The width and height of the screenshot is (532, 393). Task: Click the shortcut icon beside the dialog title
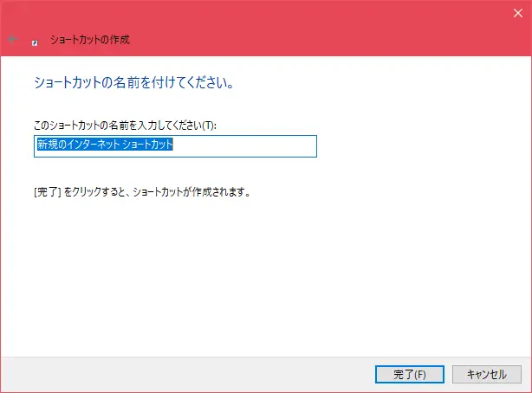click(x=35, y=41)
